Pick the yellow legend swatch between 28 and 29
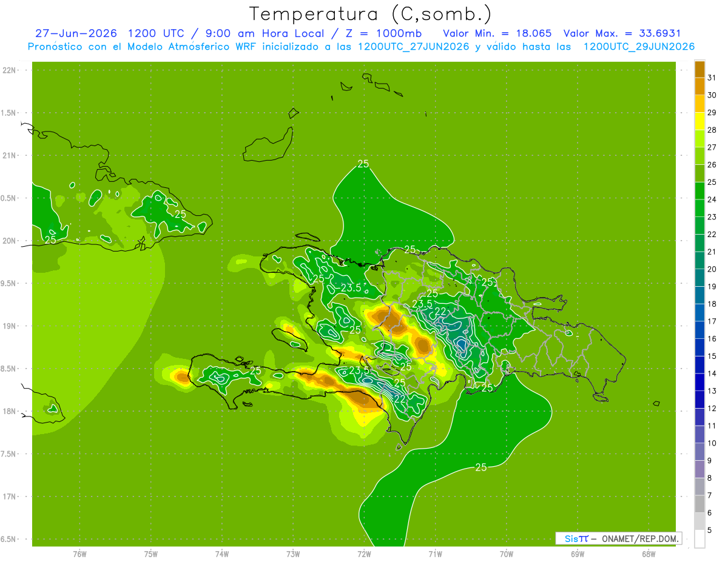The image size is (728, 562). (x=699, y=121)
